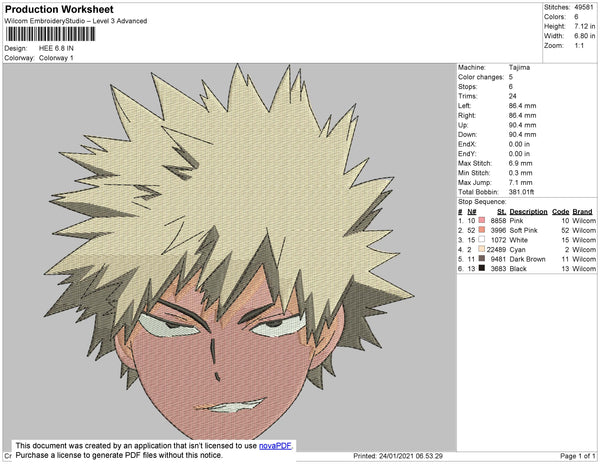Click the Width value '6.80 in'
This screenshot has height=464, width=600.
pyautogui.click(x=584, y=36)
